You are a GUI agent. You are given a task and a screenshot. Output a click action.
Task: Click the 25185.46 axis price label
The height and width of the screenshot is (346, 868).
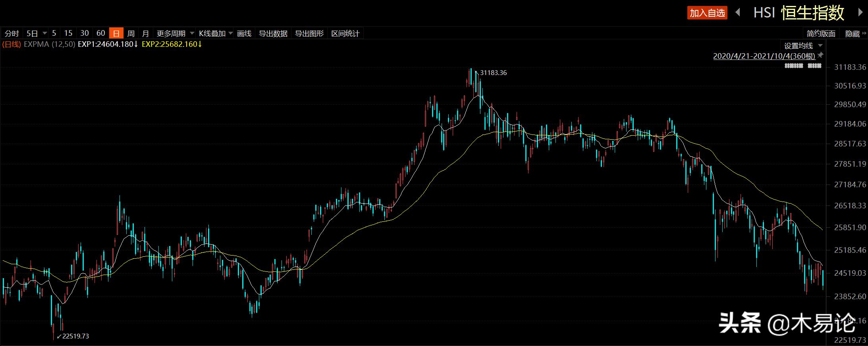(850, 250)
